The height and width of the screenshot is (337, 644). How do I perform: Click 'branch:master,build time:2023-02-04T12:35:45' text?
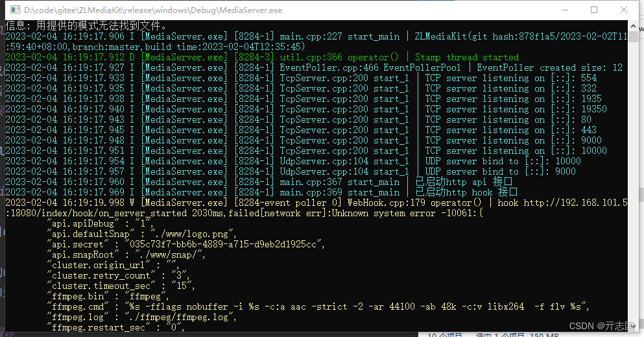point(189,47)
